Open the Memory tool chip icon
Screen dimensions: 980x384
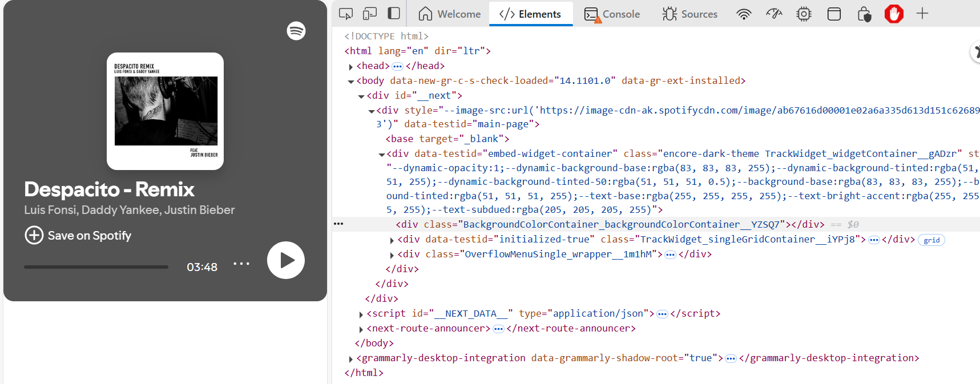coord(804,14)
